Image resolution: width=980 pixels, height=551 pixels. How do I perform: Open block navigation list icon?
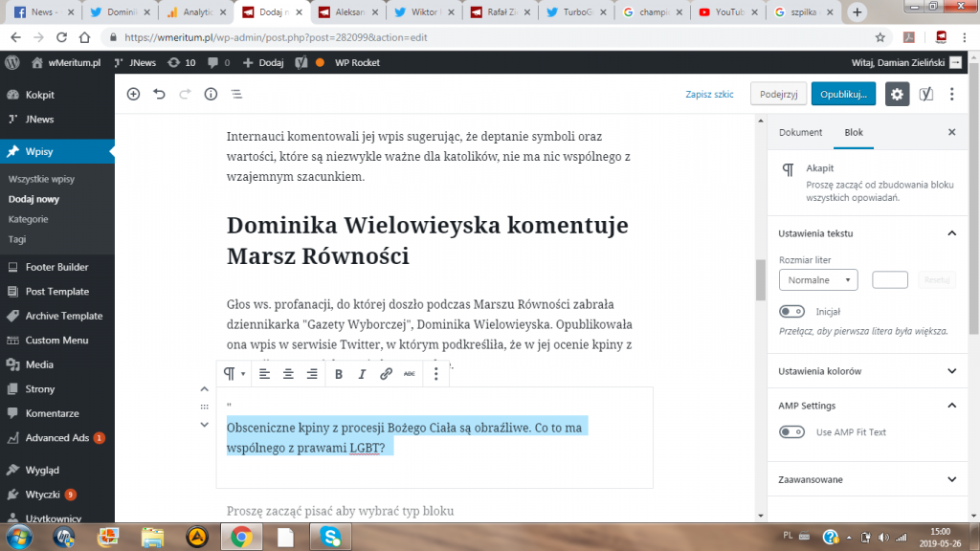pos(236,94)
